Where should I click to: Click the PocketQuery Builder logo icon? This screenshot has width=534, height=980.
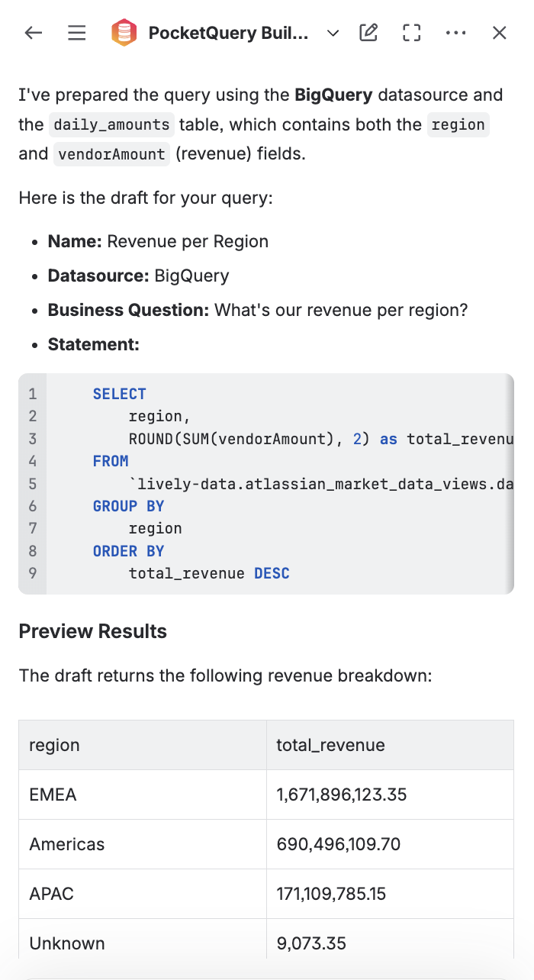click(124, 33)
